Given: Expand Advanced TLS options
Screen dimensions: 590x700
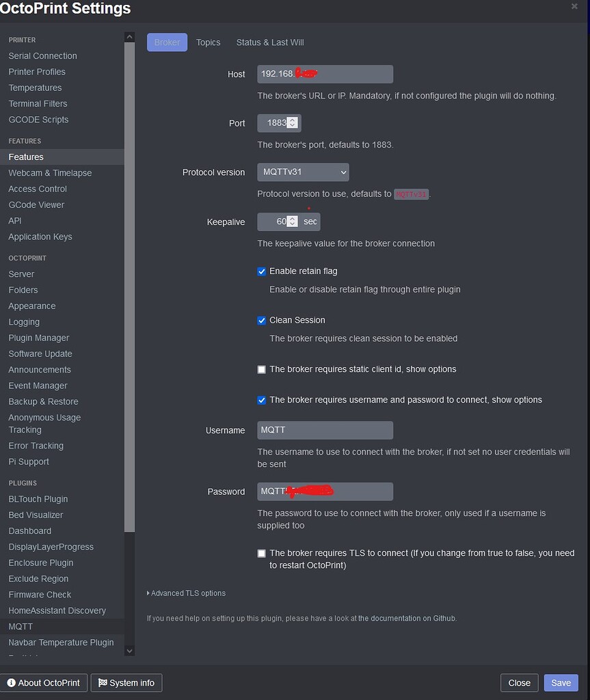Looking at the screenshot, I should pyautogui.click(x=186, y=593).
